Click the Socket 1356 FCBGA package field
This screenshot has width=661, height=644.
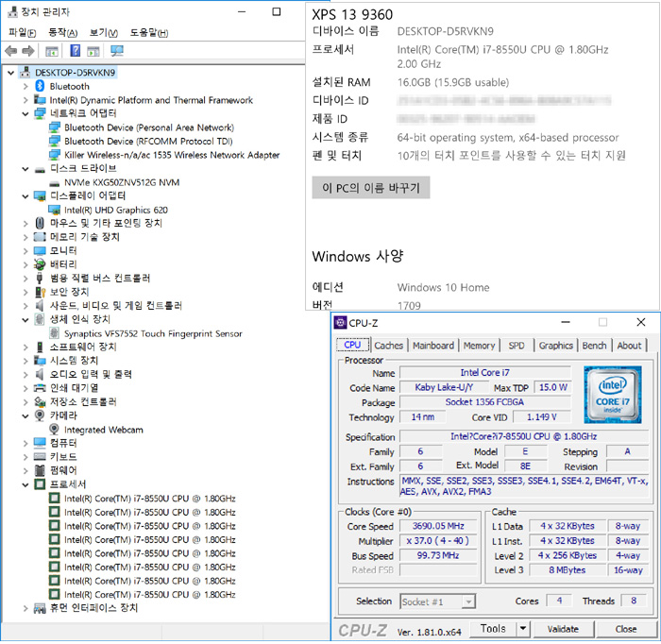484,401
